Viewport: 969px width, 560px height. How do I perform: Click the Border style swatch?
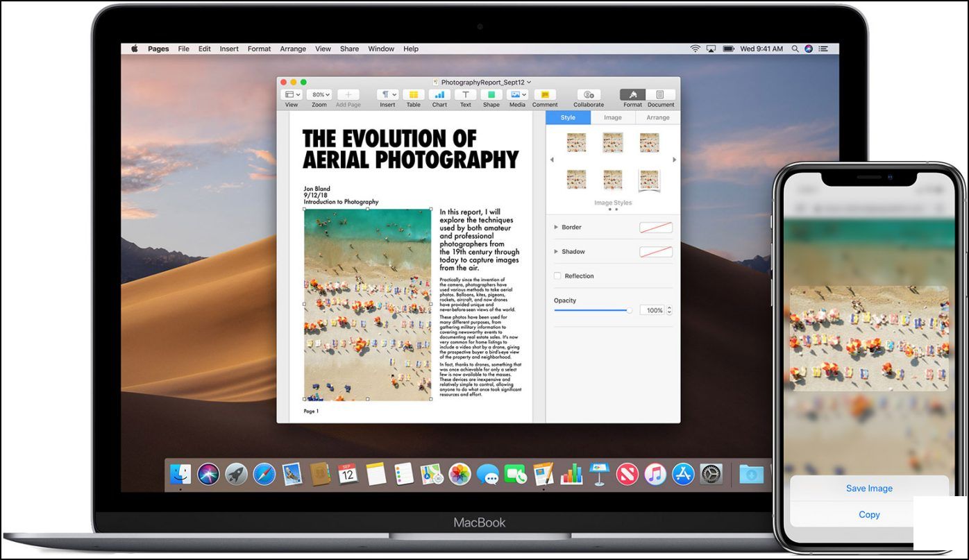pyautogui.click(x=655, y=228)
